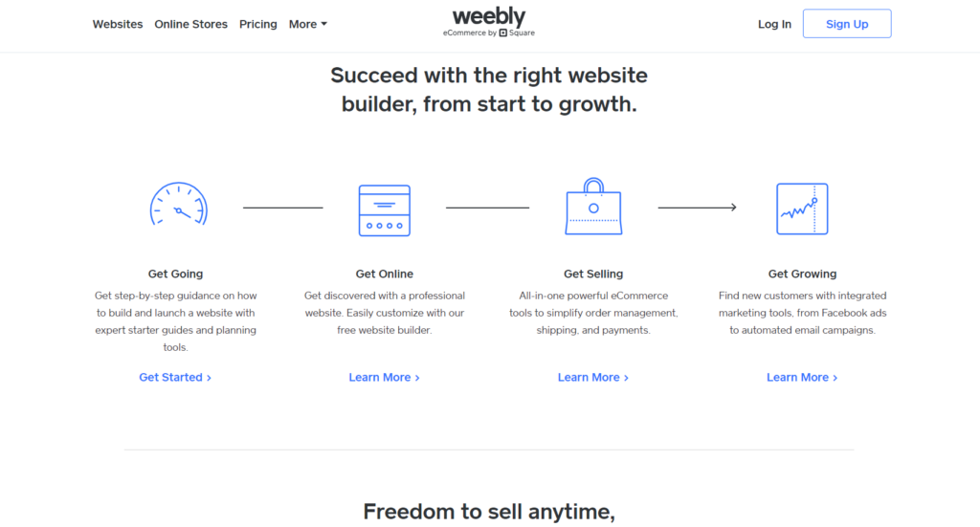Click the browser window Get Online icon

click(385, 210)
